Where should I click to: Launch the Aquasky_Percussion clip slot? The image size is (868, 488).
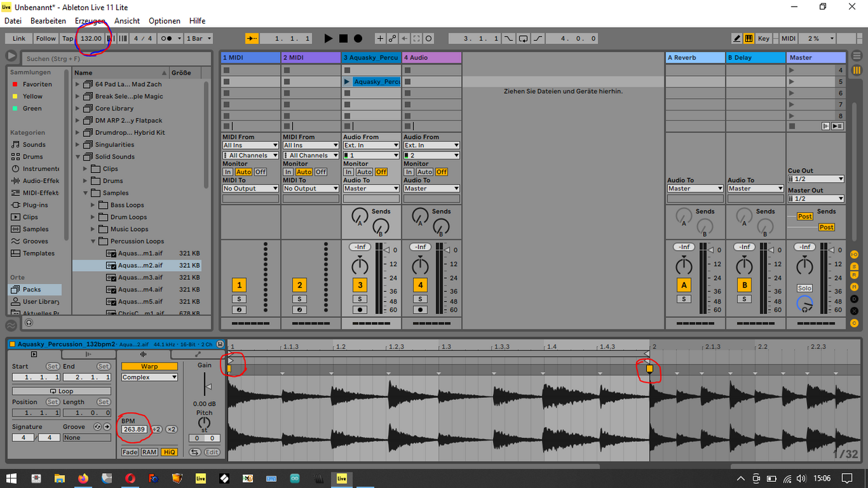tap(347, 82)
